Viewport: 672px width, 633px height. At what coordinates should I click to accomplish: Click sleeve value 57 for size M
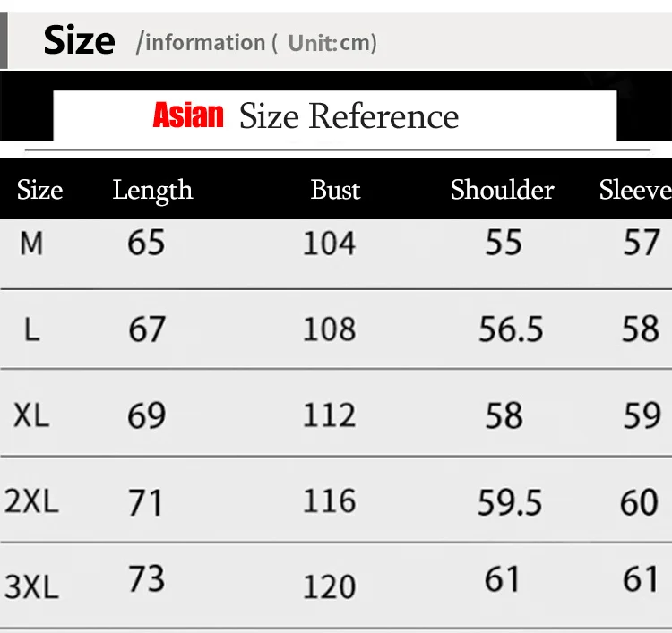point(642,242)
